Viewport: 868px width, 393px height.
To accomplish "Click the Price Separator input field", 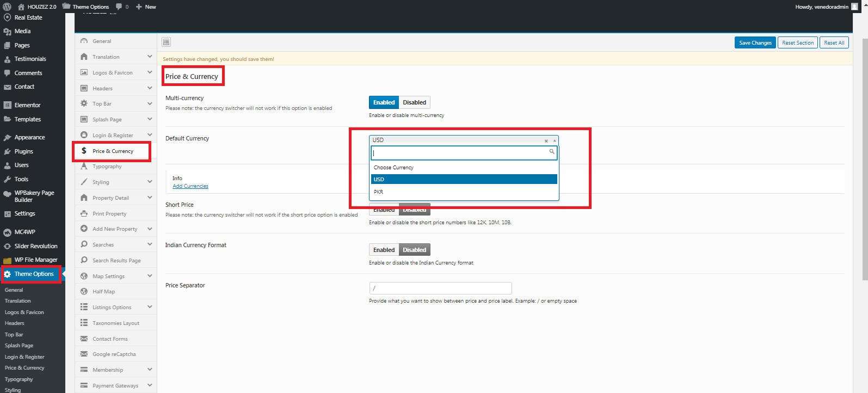I will (440, 288).
